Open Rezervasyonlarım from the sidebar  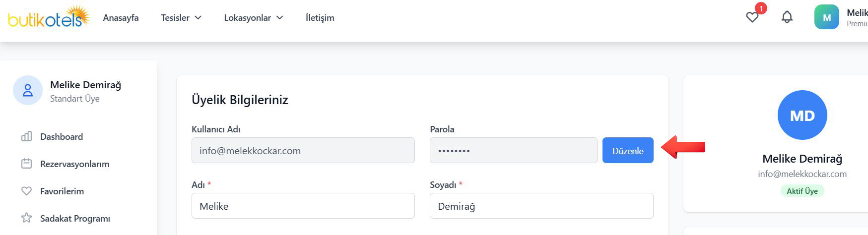click(x=74, y=164)
